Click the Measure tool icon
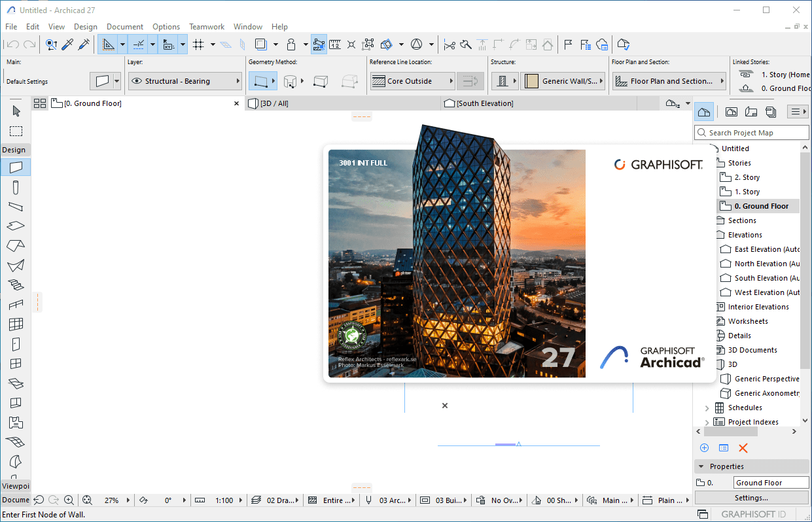This screenshot has height=522, width=812. coord(334,44)
